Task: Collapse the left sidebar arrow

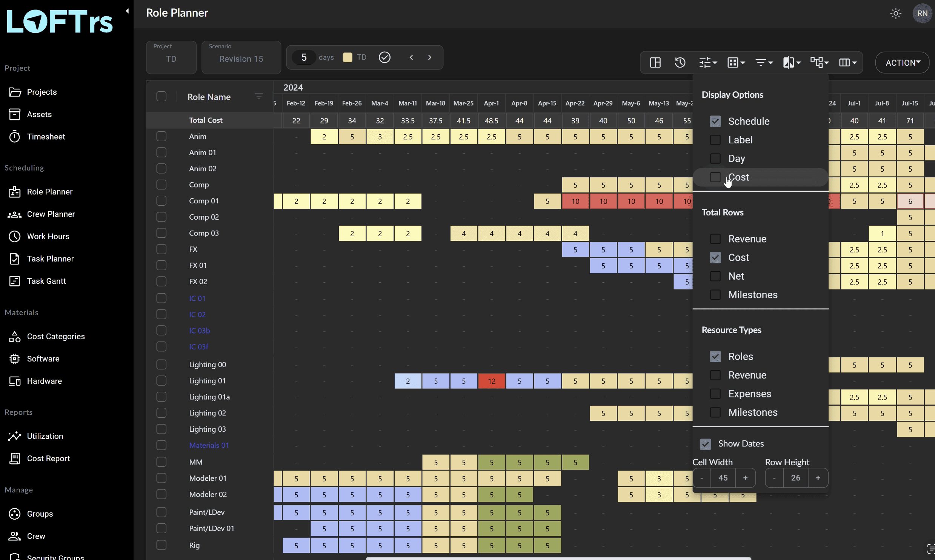Action: coord(127,11)
